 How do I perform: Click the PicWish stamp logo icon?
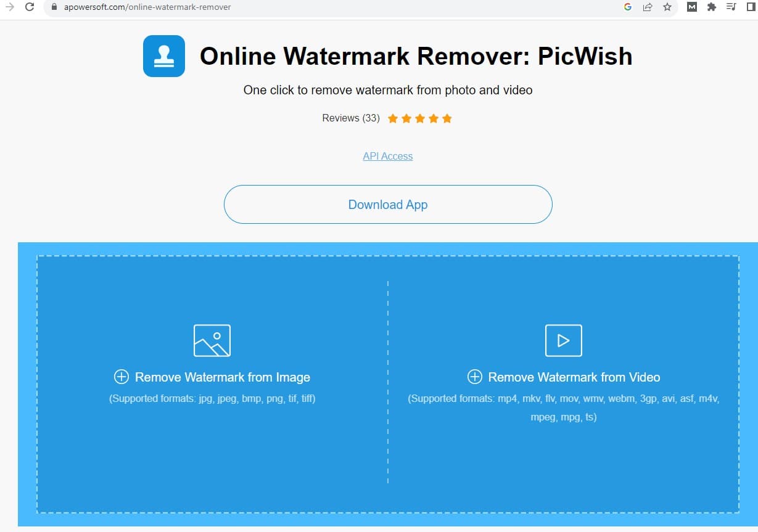click(x=164, y=56)
